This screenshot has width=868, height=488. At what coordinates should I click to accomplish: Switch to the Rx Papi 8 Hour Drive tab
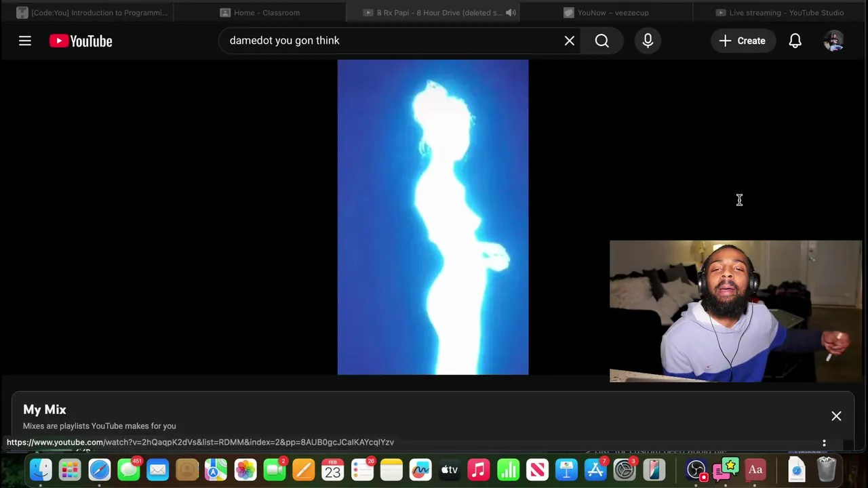[434, 12]
